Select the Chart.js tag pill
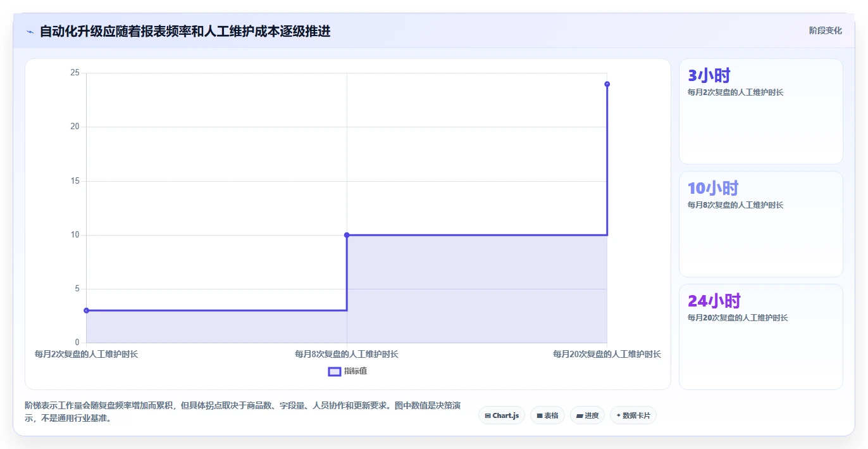Viewport: 868px width, 449px height. coord(502,415)
